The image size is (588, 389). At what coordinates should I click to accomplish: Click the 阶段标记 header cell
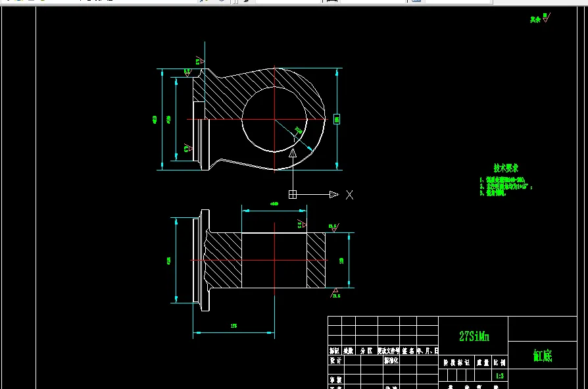pos(456,363)
